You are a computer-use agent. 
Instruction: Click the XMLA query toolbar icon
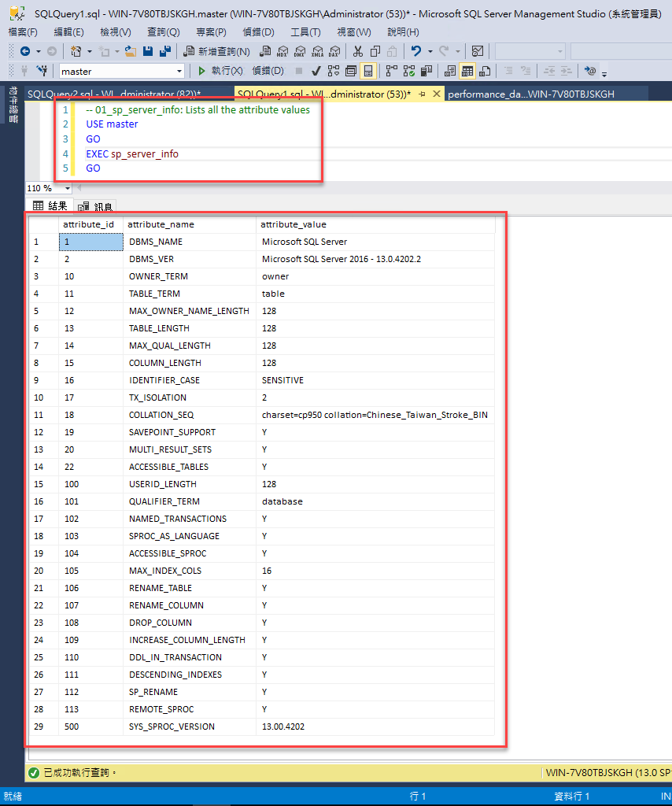(x=318, y=52)
